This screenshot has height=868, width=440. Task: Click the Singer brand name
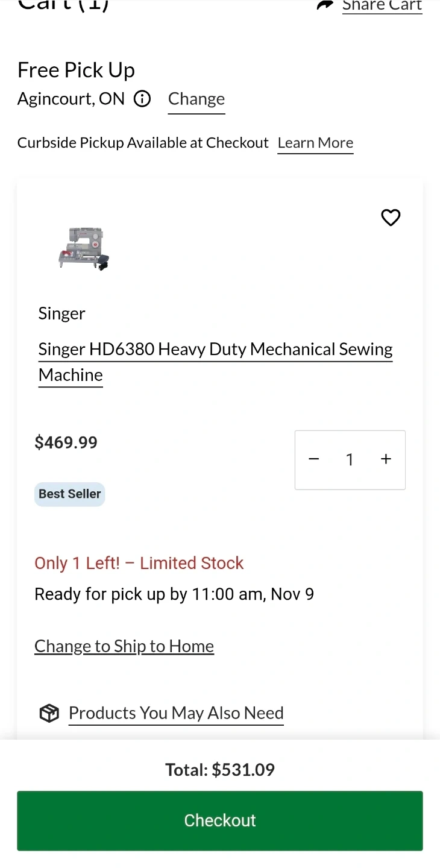[x=61, y=313]
